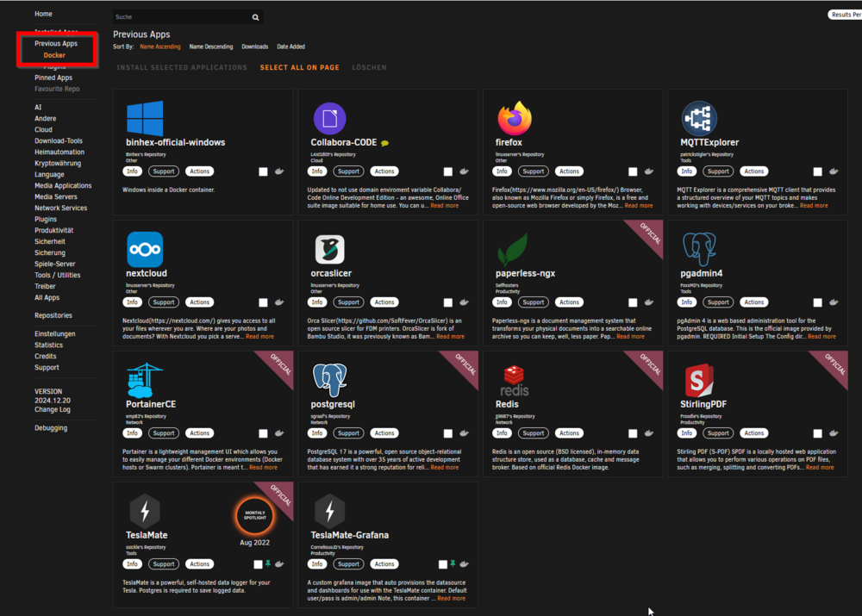Open Change Log link in sidebar
Screen dimensions: 862x616
53,410
